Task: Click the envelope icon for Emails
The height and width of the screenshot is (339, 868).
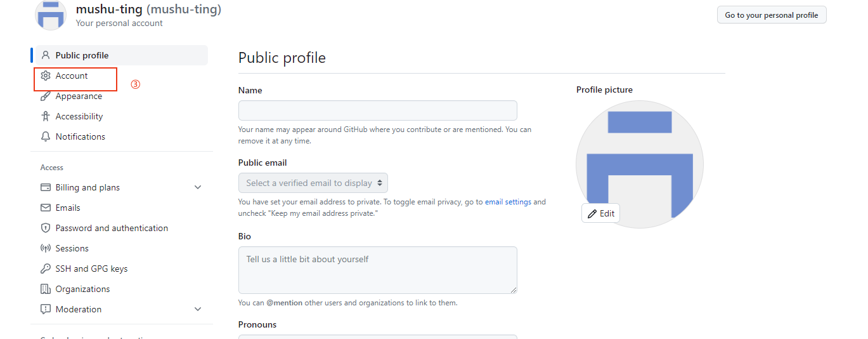Action: click(45, 208)
